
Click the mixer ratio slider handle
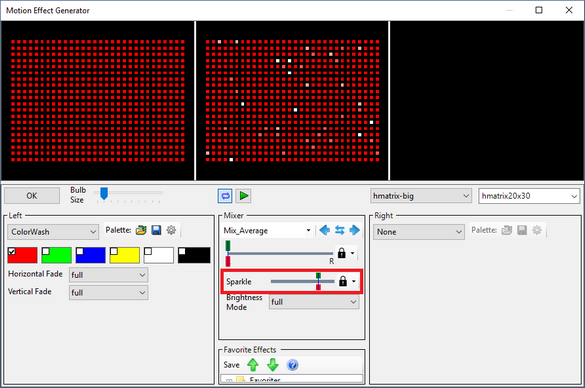228,253
